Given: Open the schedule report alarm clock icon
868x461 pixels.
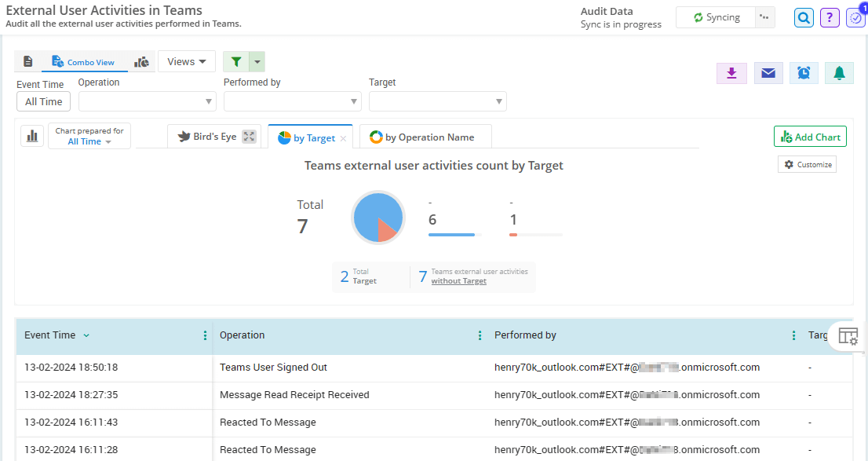Looking at the screenshot, I should [804, 73].
